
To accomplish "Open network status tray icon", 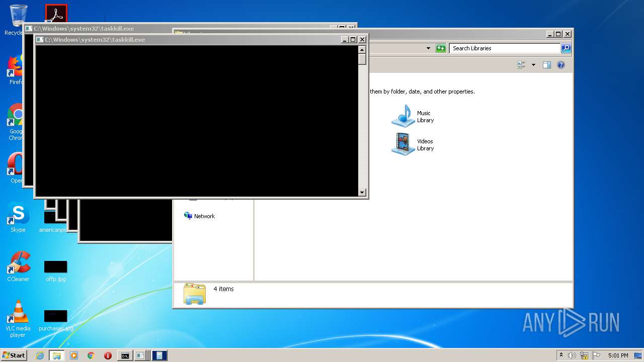I will click(x=584, y=355).
